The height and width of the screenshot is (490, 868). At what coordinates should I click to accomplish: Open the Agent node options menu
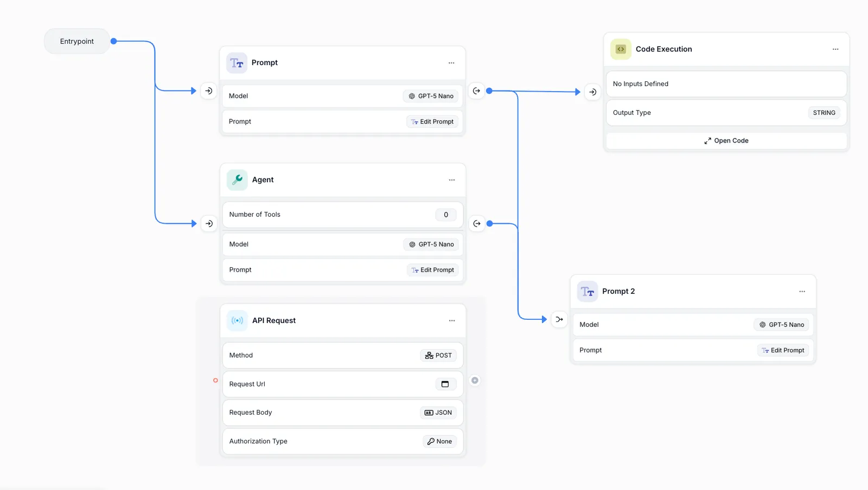pos(452,180)
